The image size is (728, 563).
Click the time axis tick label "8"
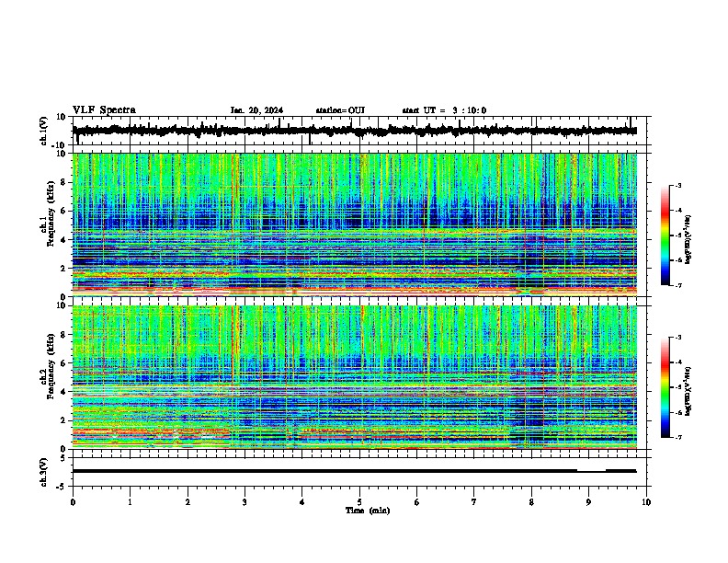(531, 502)
